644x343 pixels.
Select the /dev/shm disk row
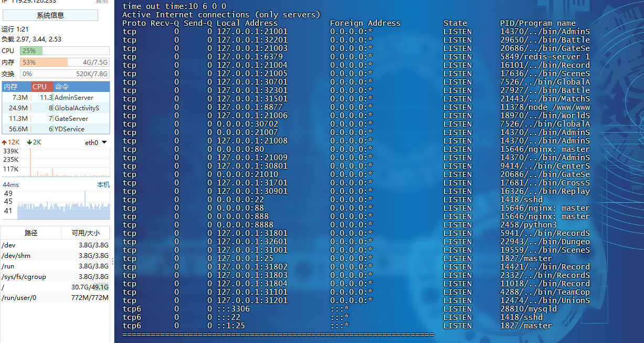(55, 255)
